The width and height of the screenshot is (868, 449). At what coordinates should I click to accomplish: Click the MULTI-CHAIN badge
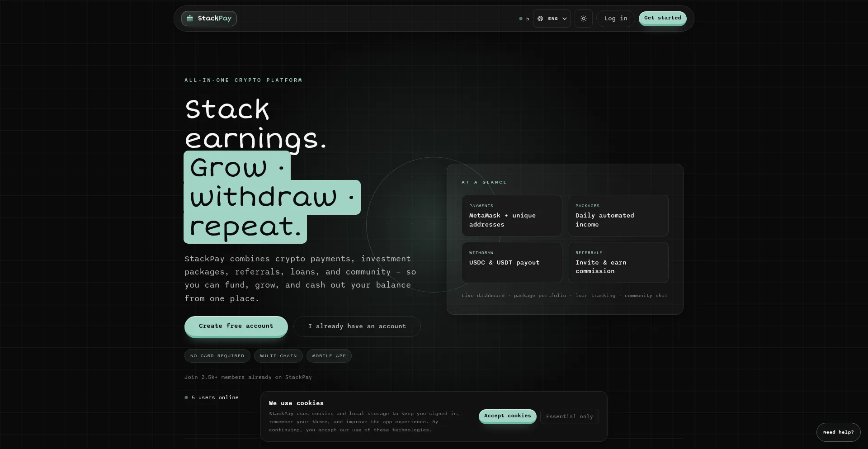pyautogui.click(x=278, y=356)
